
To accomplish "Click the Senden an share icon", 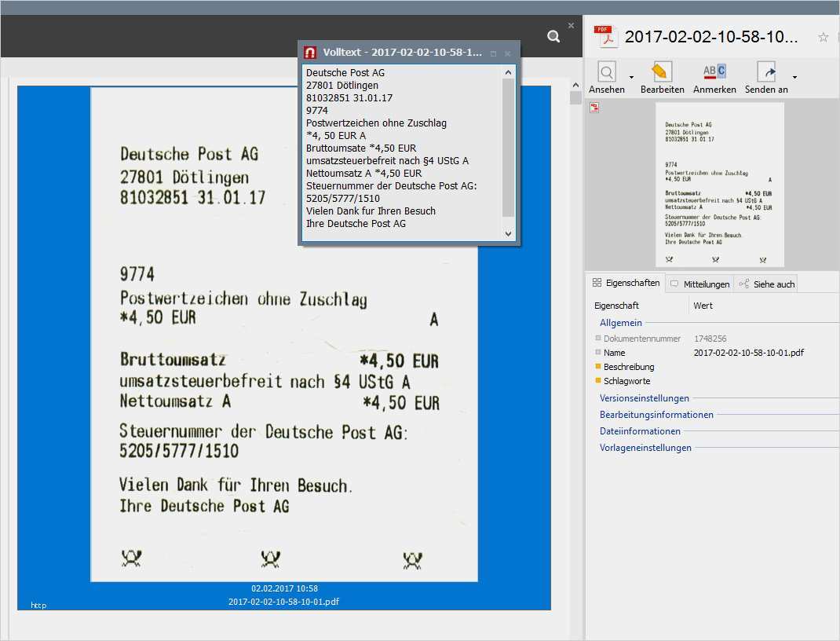I will pos(766,73).
